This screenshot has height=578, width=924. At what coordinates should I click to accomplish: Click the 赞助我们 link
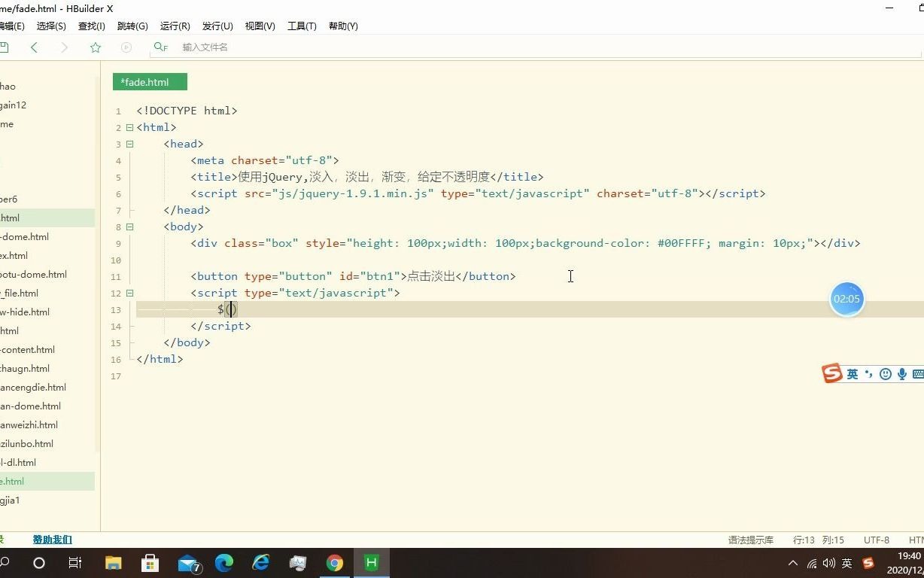52,539
